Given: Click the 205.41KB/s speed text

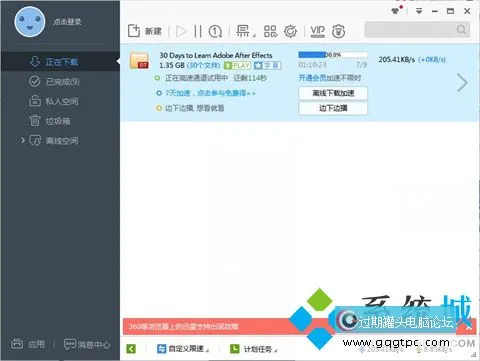Looking at the screenshot, I should point(397,60).
